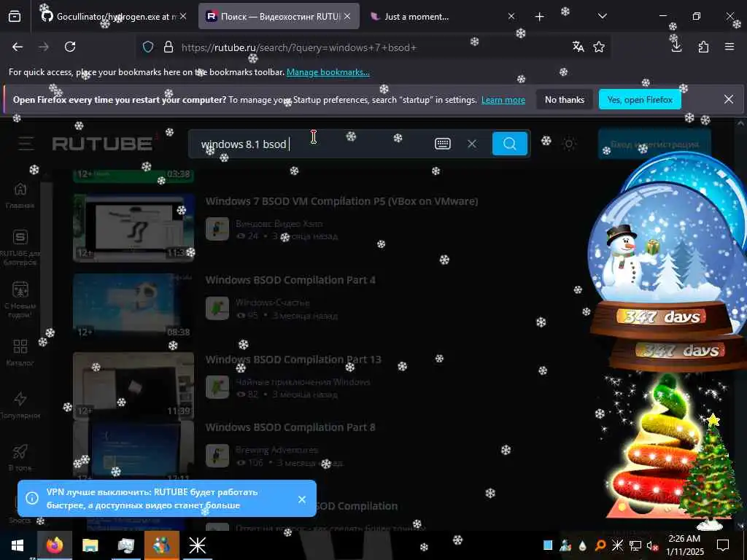Open the orange magnifier tray icon
747x560 pixels.
[x=600, y=545]
